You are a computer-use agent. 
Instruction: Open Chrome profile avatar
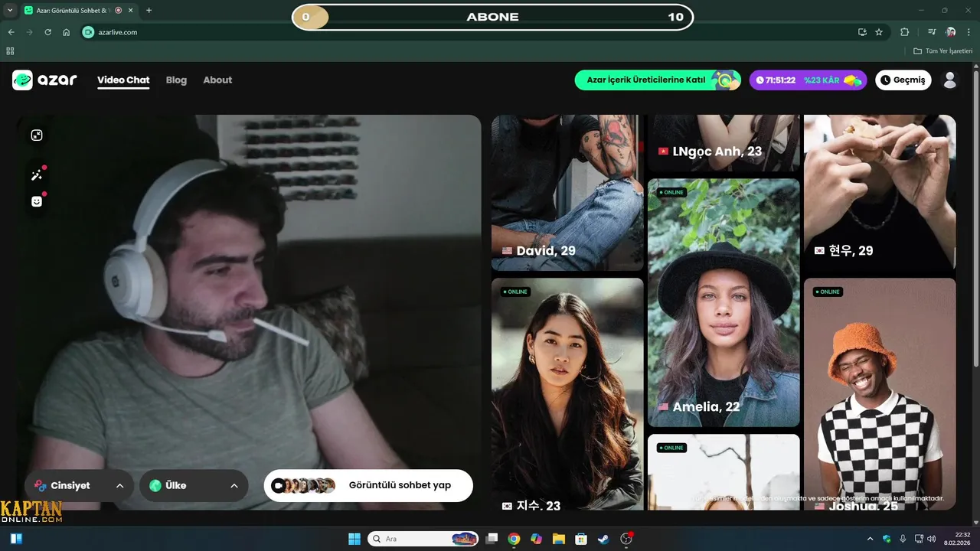pos(951,32)
